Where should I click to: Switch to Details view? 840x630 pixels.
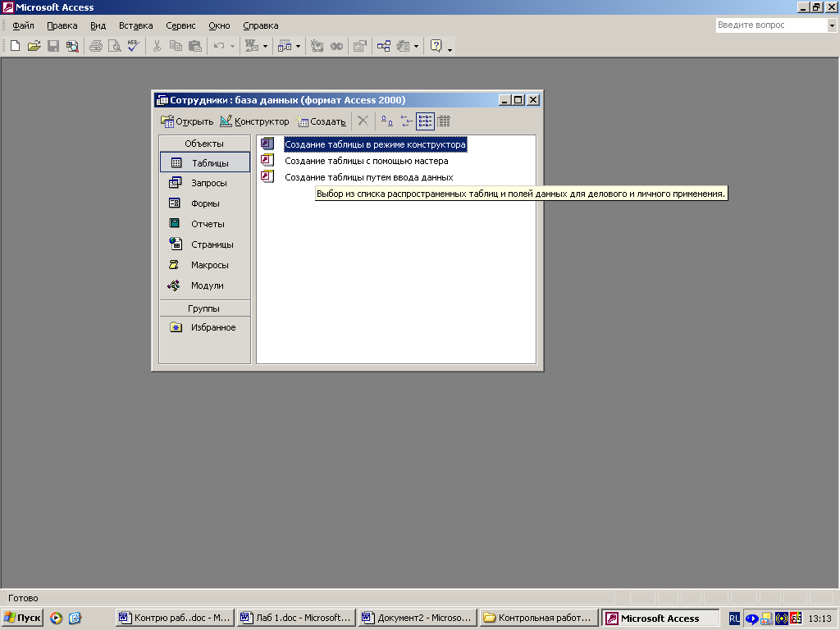click(x=444, y=121)
